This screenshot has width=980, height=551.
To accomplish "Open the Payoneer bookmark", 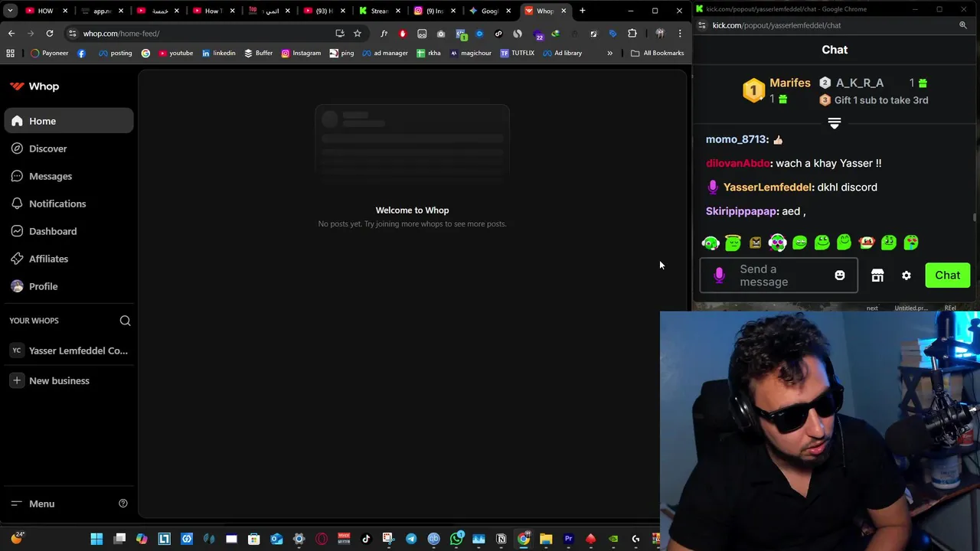I will [49, 53].
